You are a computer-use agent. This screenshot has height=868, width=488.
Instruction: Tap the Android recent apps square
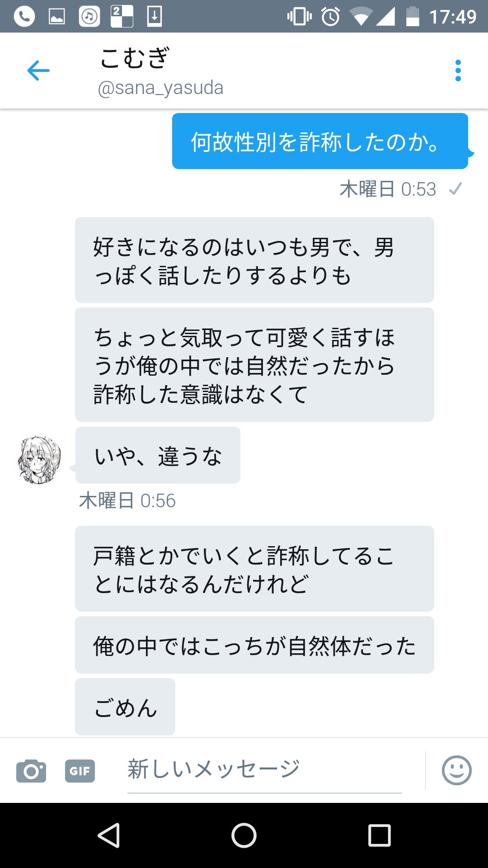click(379, 835)
